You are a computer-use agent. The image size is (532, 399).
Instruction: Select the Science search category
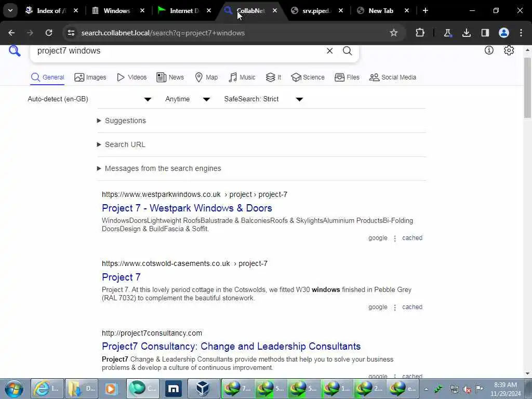tap(308, 77)
